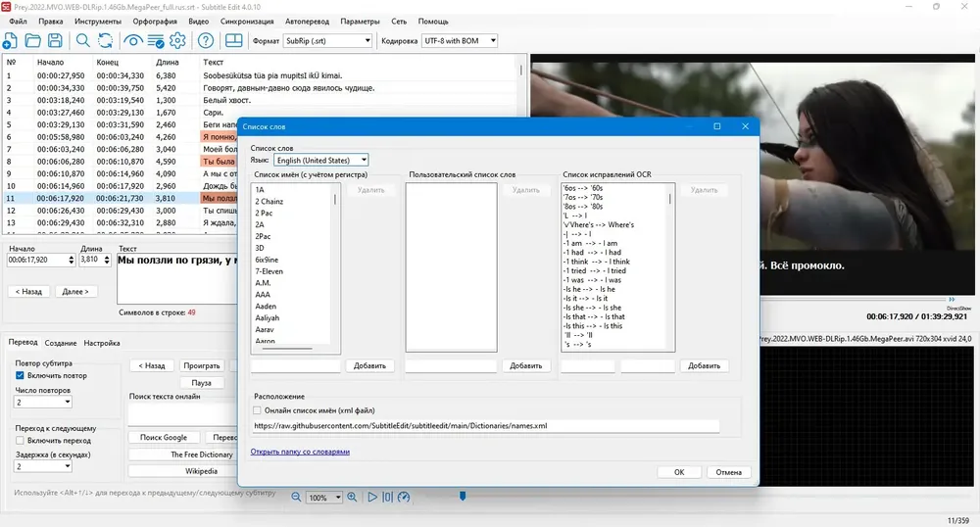Screen dimensions: 980x527
Task: Toggle layout icon in toolbar
Action: pyautogui.click(x=234, y=41)
